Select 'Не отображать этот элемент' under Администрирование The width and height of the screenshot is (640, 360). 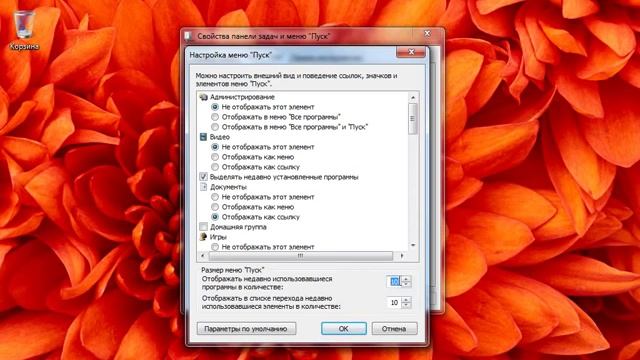[x=215, y=107]
